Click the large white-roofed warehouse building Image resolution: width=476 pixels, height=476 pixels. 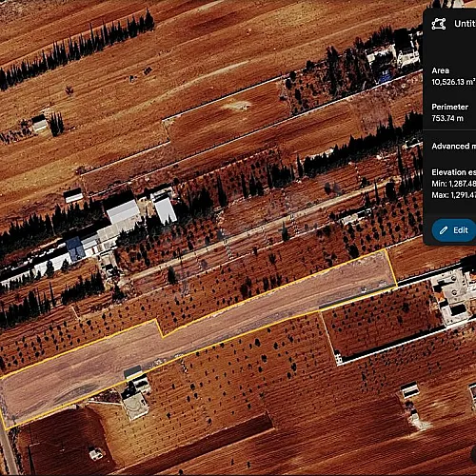coord(124,212)
